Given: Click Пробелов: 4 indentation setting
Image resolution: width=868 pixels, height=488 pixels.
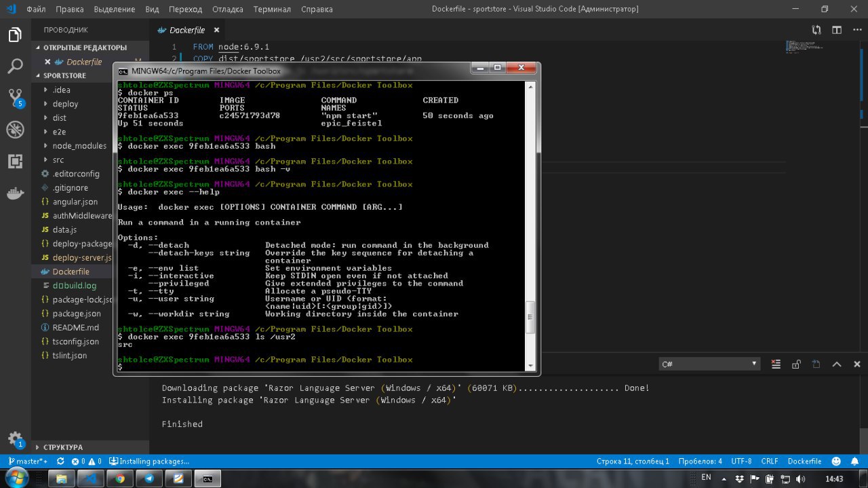Looking at the screenshot, I should (x=700, y=461).
